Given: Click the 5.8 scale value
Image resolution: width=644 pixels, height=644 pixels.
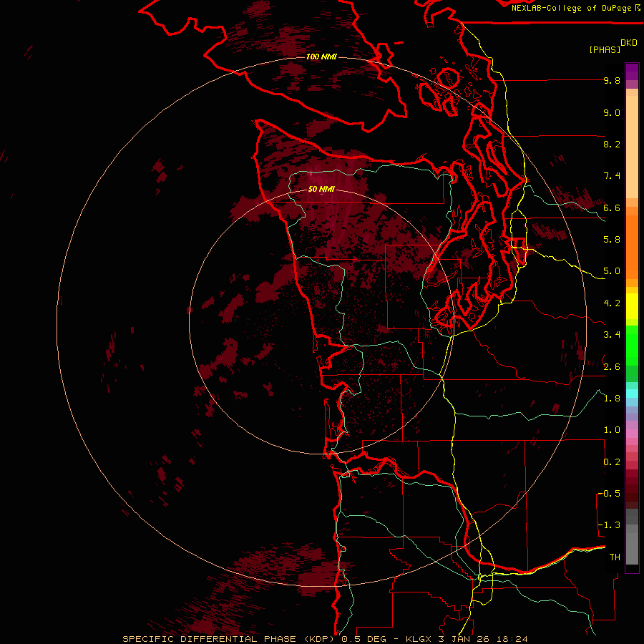Looking at the screenshot, I should point(612,240).
